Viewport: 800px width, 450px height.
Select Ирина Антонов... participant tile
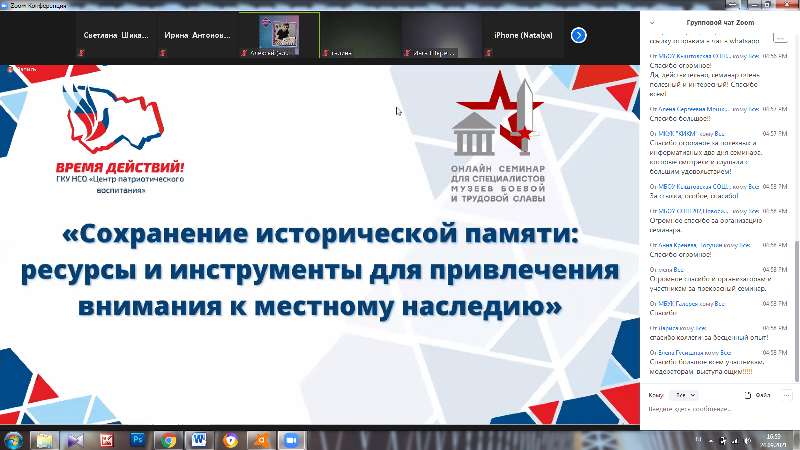coord(197,35)
